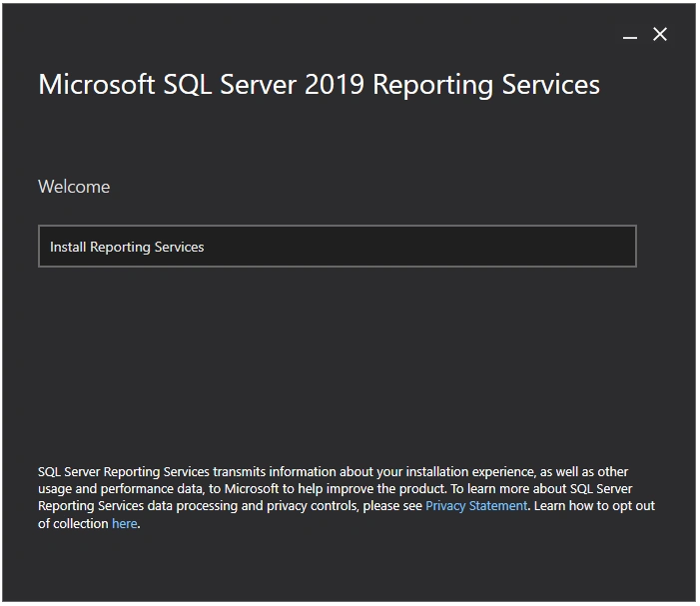
Task: Click the X icon at window top
Action: [x=660, y=34]
